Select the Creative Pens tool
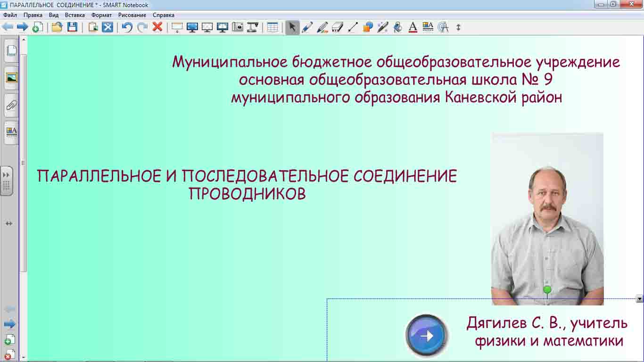The width and height of the screenshot is (644, 362). (322, 27)
